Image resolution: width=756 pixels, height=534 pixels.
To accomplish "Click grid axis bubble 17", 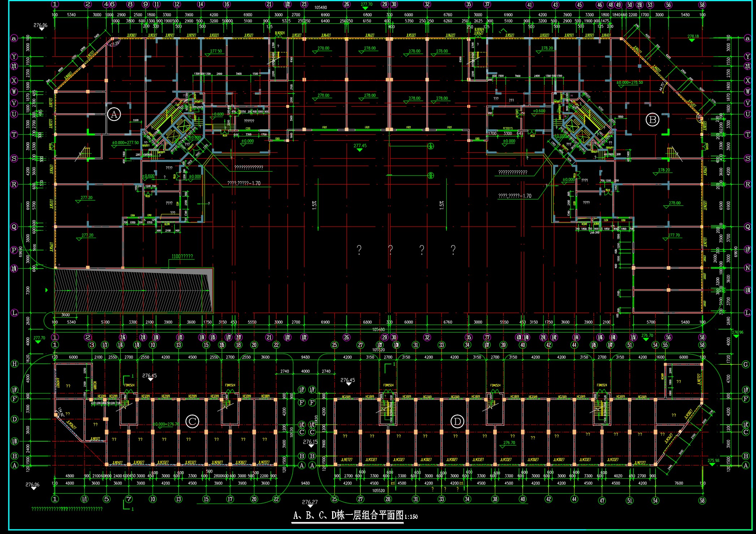I will tap(230, 499).
